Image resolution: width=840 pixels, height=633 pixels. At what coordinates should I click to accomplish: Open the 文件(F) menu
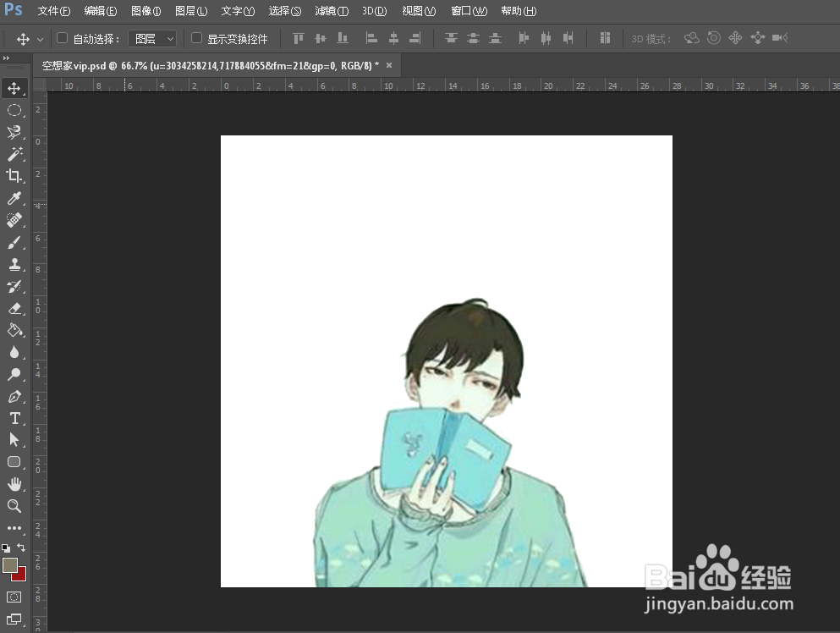pyautogui.click(x=54, y=11)
